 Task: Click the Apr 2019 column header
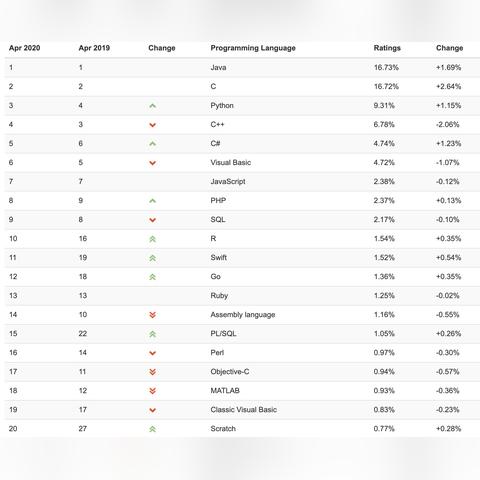click(94, 48)
